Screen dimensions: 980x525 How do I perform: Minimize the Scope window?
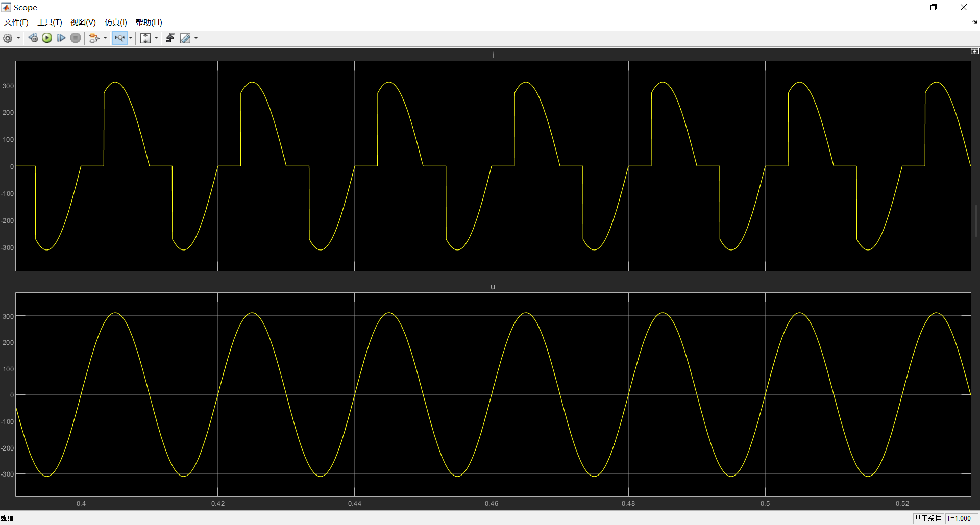(904, 7)
